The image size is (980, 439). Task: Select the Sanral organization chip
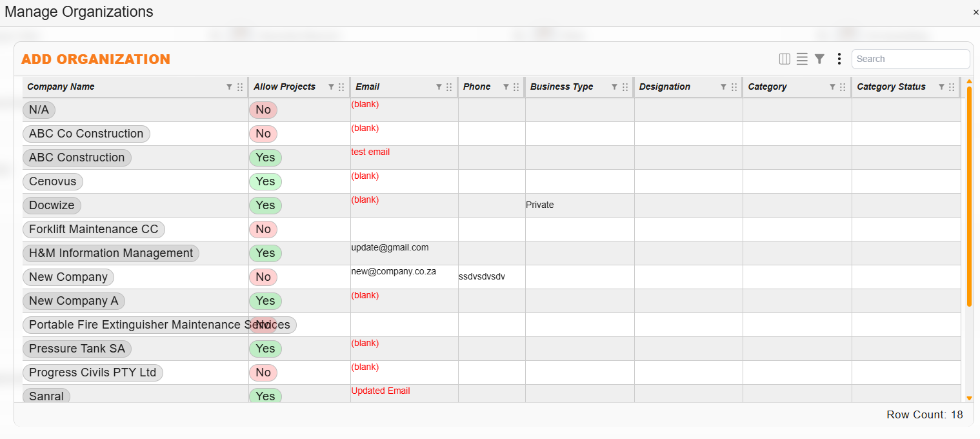46,396
